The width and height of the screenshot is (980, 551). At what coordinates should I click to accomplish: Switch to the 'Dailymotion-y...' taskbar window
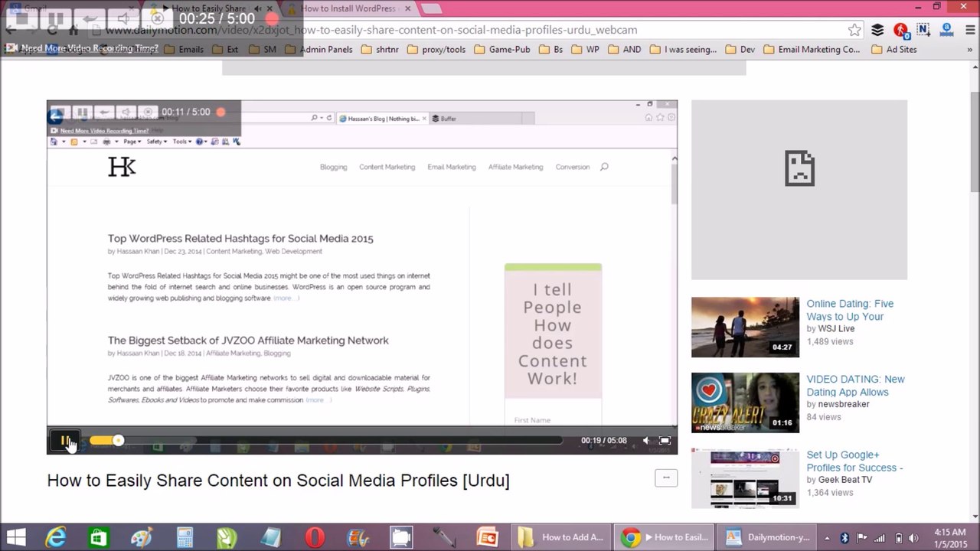tap(766, 537)
